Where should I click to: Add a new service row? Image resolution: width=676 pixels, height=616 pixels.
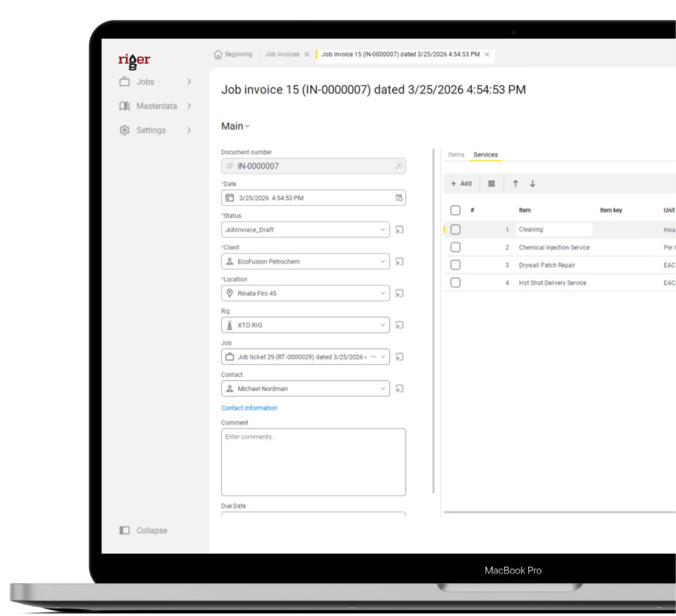[x=461, y=184]
